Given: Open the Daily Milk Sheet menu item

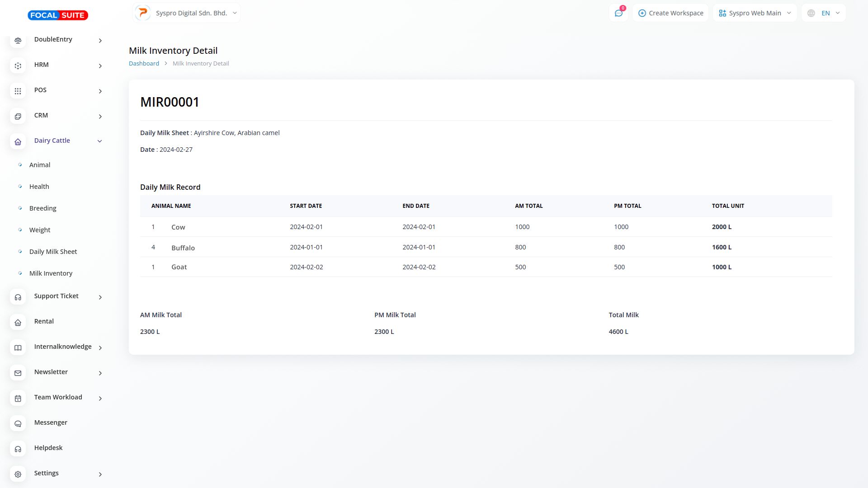Looking at the screenshot, I should (53, 252).
